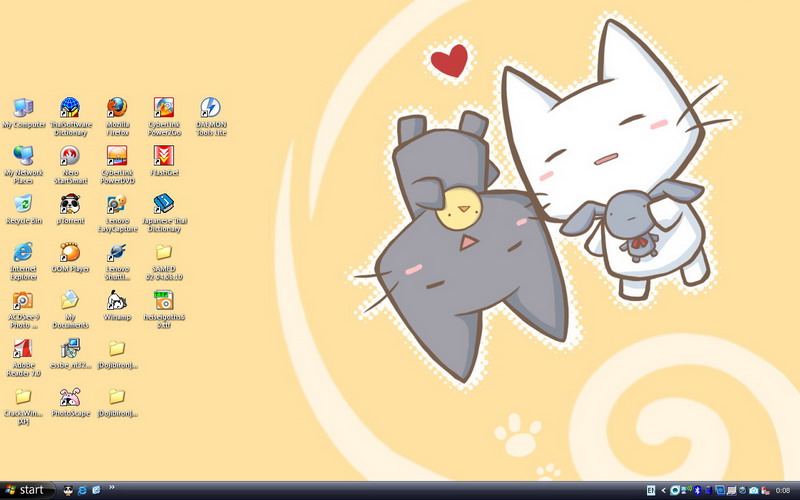Expand the Quick Launch overflow chevron
This screenshot has height=500, width=800.
pos(112,488)
